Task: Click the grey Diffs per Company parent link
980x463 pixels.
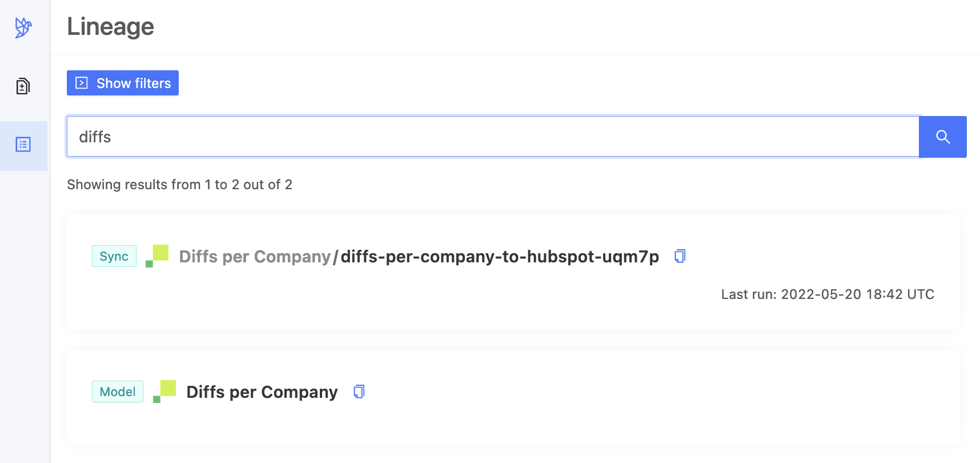Action: (255, 257)
